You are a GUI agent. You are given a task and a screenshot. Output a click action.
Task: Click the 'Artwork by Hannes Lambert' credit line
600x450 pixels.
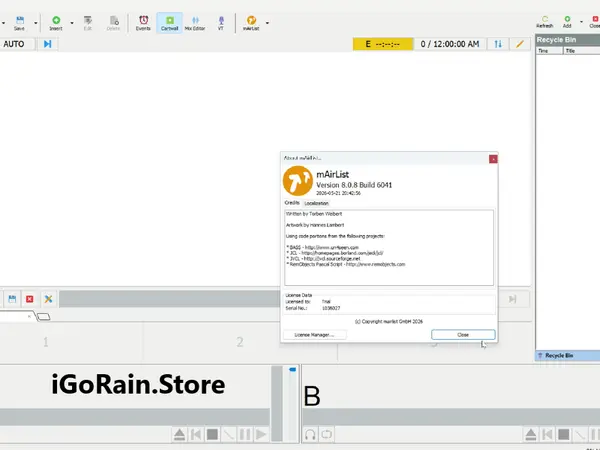315,225
